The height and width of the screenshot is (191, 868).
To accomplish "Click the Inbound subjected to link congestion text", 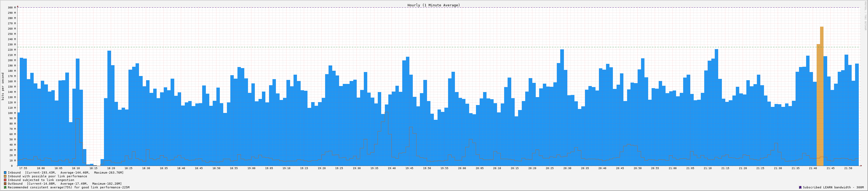I will [x=41, y=180].
